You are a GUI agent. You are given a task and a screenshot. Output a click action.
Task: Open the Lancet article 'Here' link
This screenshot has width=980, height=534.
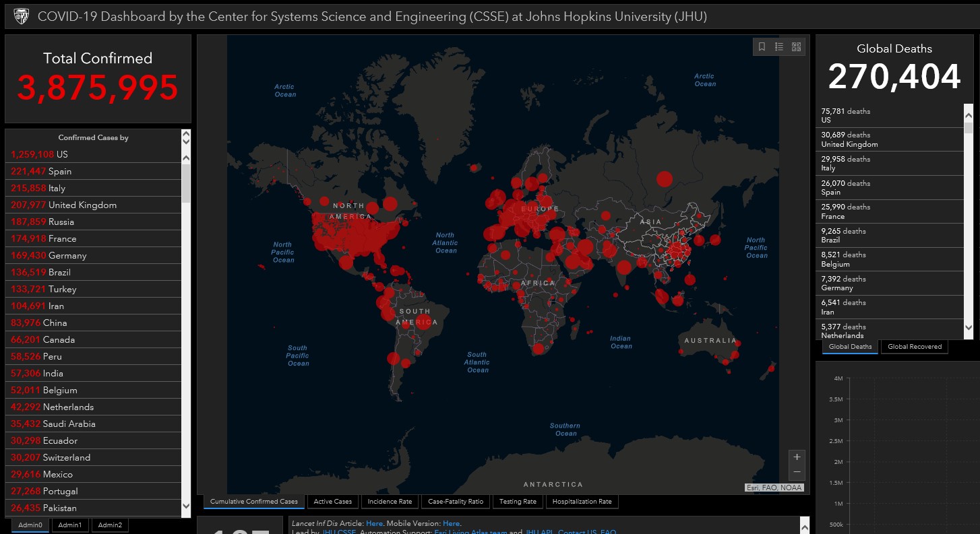pos(374,523)
